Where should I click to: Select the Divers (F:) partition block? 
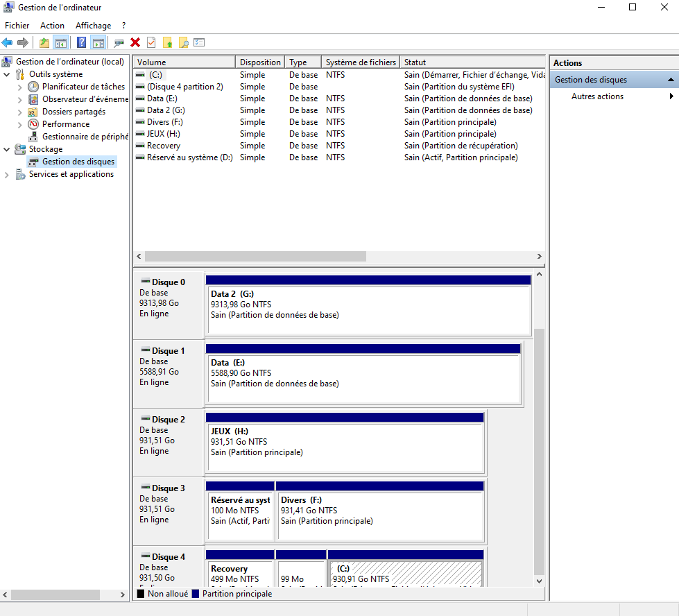click(380, 511)
